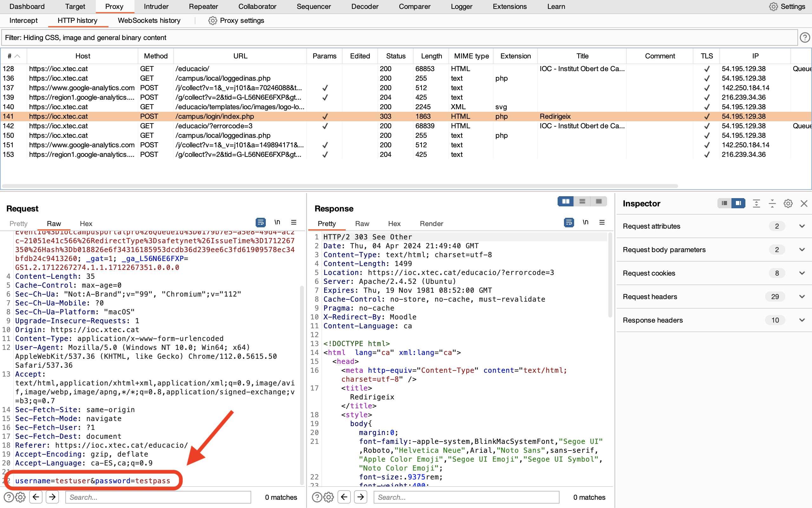The width and height of the screenshot is (812, 508).
Task: Open the Decoder tab
Action: click(365, 6)
